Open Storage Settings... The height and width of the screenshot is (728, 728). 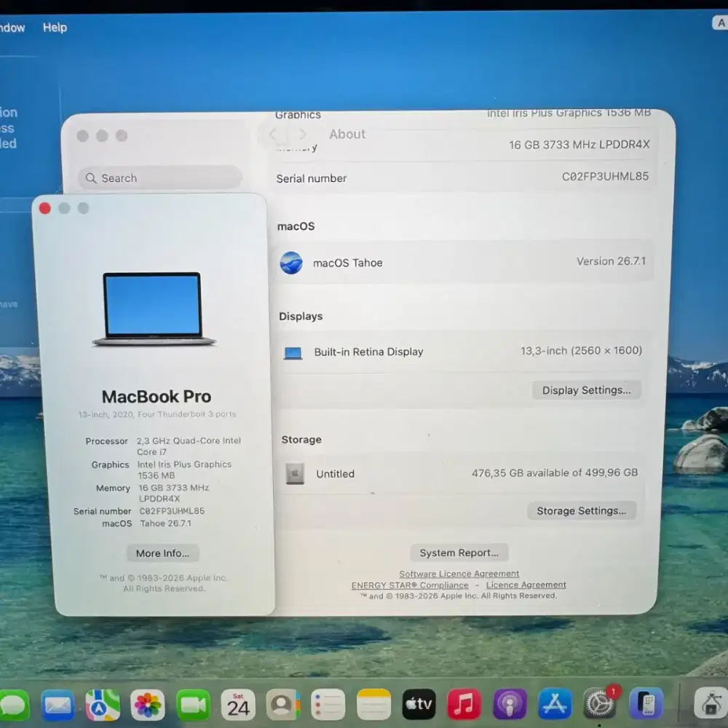pyautogui.click(x=581, y=511)
